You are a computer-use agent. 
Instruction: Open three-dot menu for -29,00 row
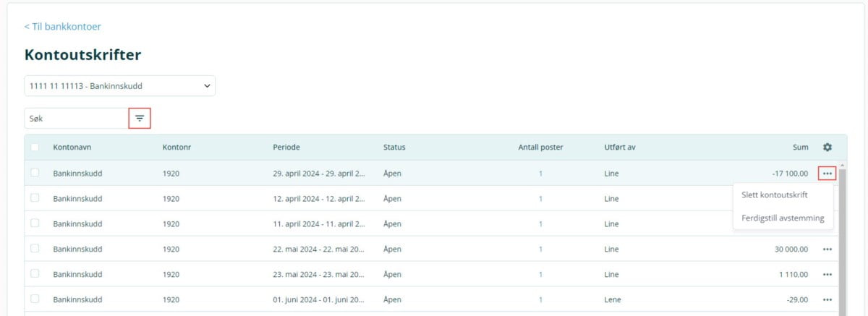tap(827, 299)
